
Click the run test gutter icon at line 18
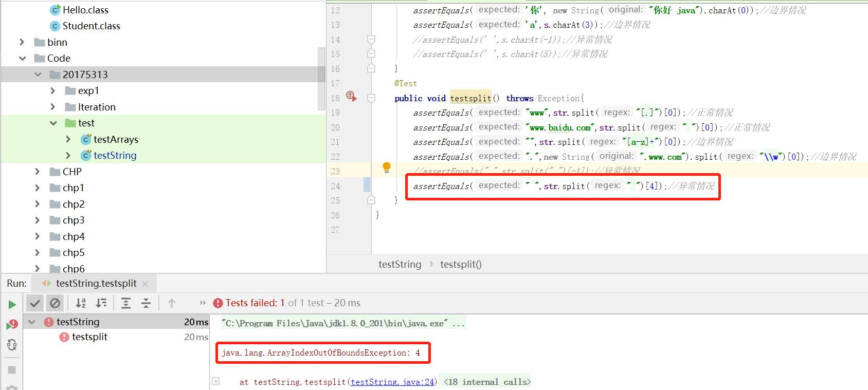[x=351, y=96]
